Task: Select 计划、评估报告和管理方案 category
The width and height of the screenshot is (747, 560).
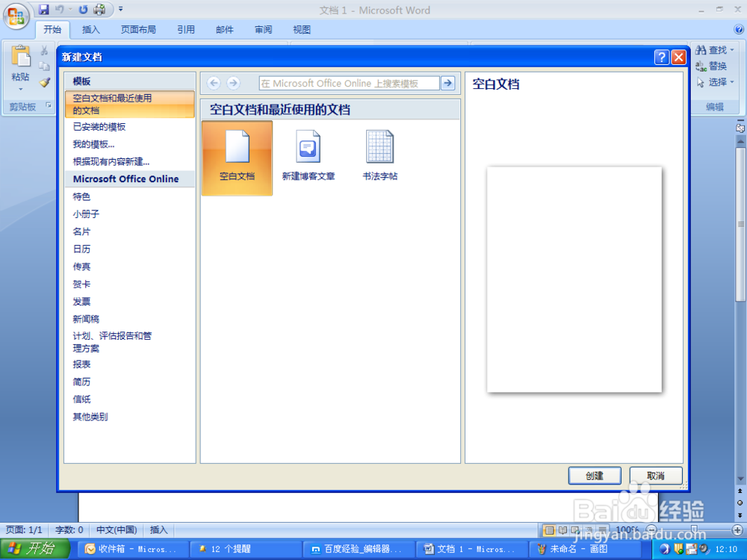Action: click(112, 342)
